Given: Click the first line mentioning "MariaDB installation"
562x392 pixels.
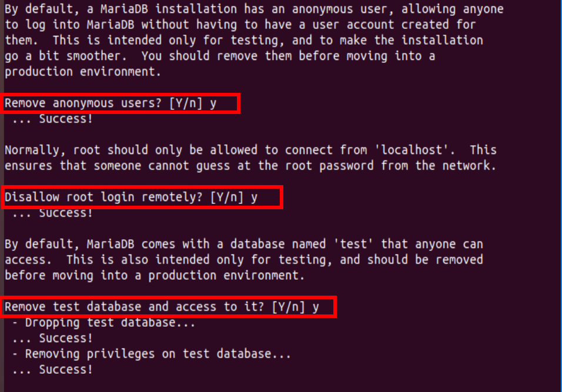Looking at the screenshot, I should pyautogui.click(x=254, y=9).
